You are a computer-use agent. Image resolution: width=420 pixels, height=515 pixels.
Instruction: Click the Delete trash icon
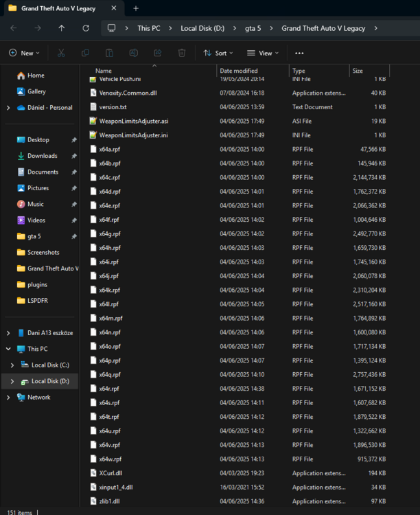pos(182,53)
